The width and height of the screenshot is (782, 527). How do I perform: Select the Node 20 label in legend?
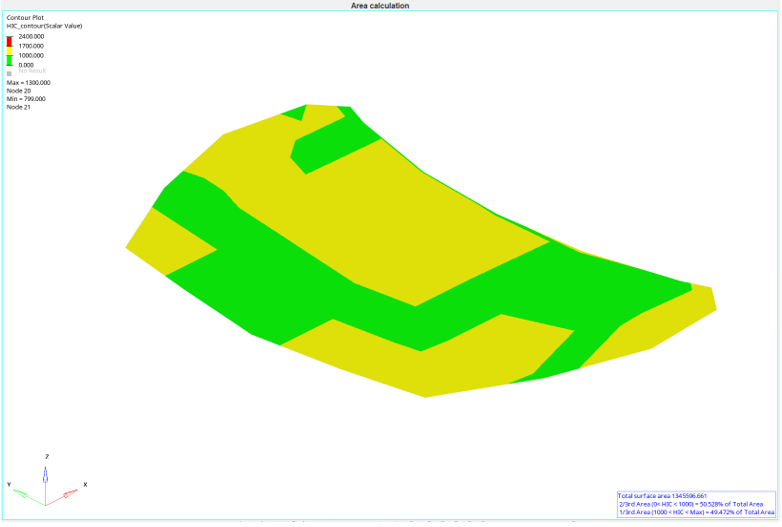pos(19,91)
